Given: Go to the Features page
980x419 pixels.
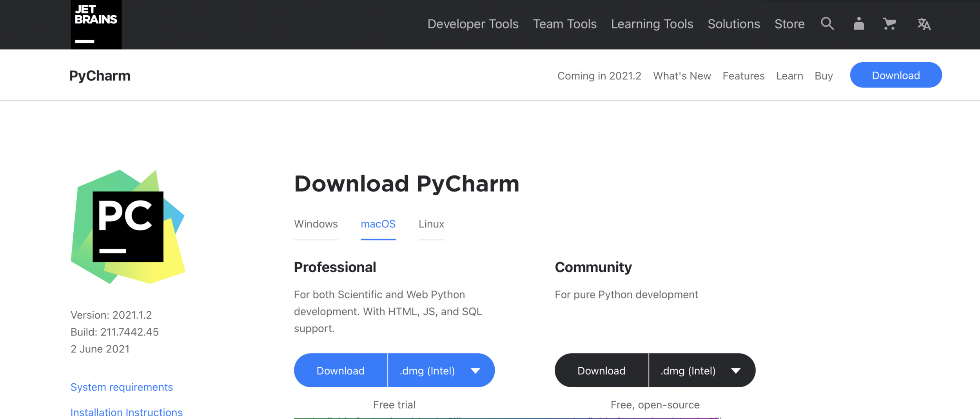Looking at the screenshot, I should point(743,76).
